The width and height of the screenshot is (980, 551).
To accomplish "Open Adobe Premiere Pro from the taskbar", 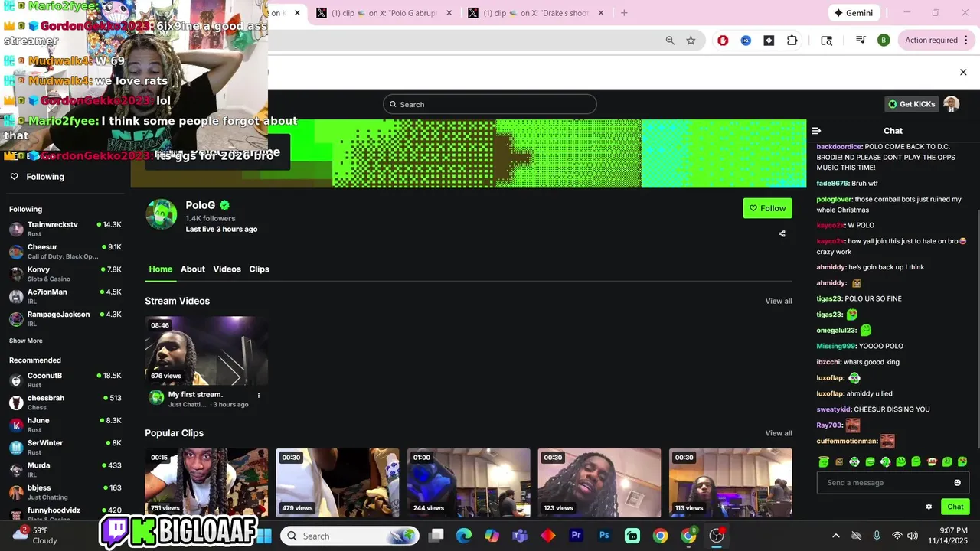I will click(576, 536).
